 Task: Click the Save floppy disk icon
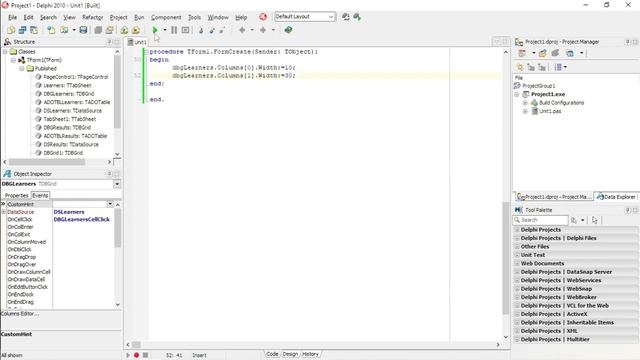tap(83, 30)
